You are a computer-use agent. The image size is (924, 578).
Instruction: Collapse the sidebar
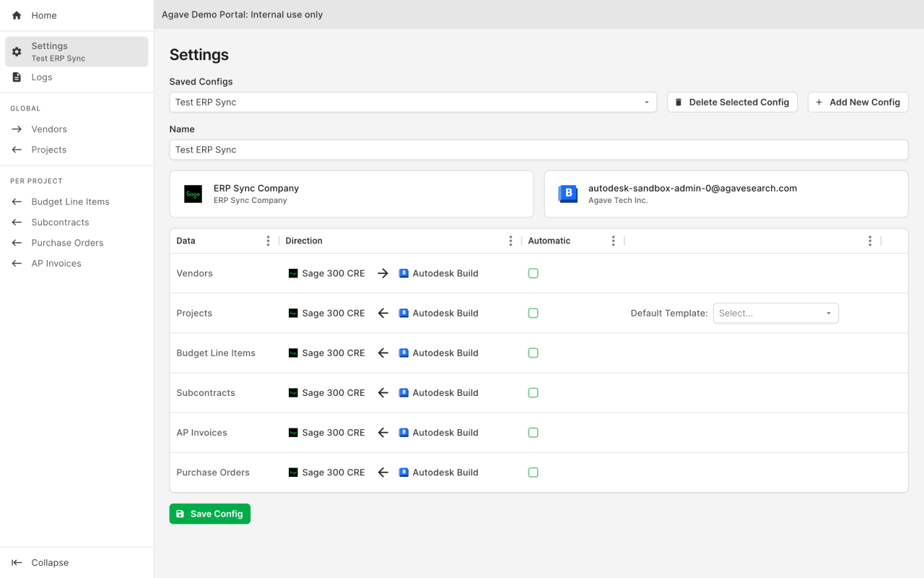[x=77, y=563]
